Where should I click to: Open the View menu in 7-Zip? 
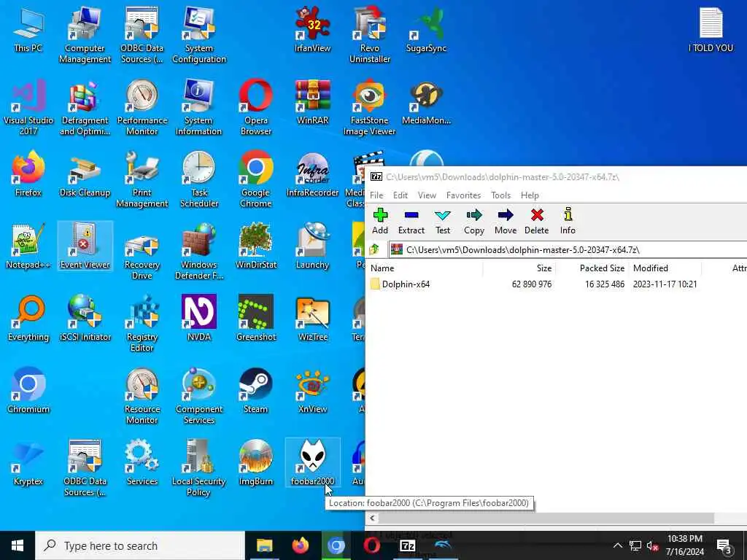coord(427,195)
